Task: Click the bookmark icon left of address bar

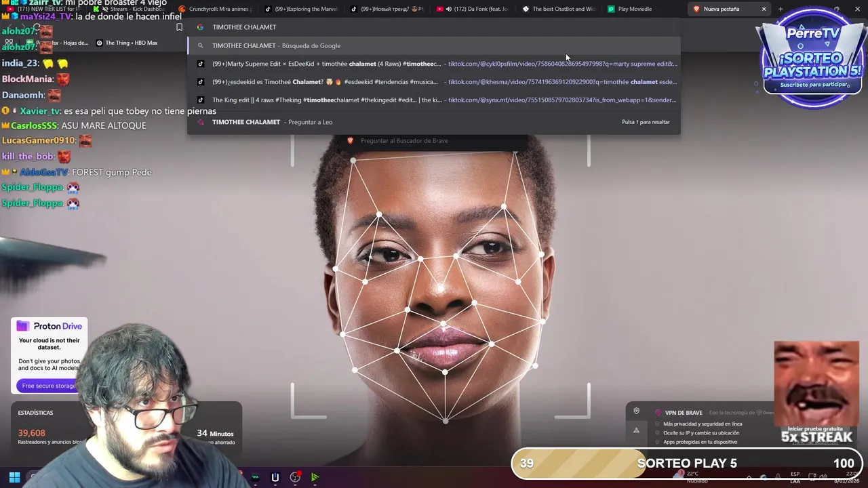Action: coord(179,27)
